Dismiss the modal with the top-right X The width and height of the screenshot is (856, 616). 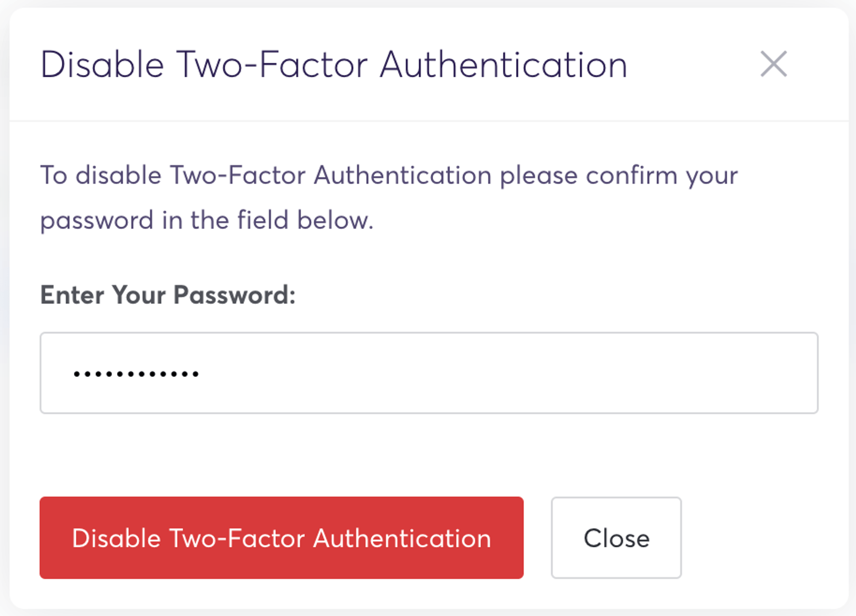(773, 64)
